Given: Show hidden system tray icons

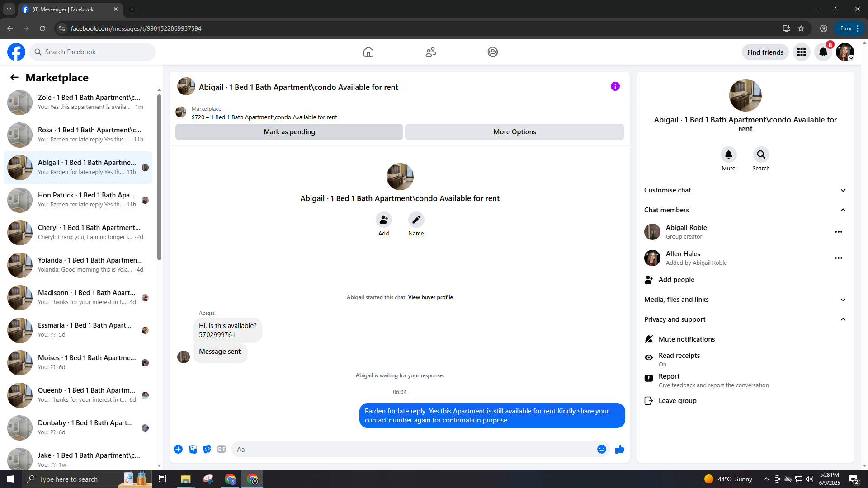Looking at the screenshot, I should tap(766, 479).
